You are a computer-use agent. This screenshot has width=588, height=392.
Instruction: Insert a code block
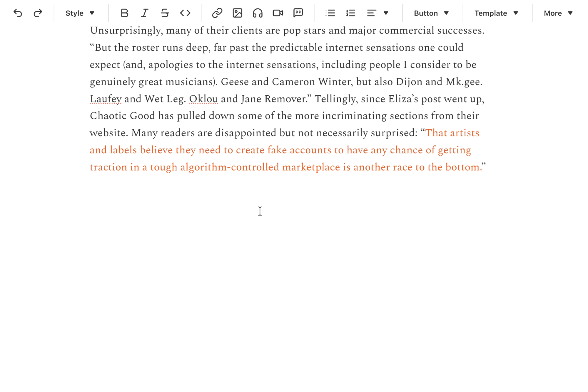tap(185, 13)
